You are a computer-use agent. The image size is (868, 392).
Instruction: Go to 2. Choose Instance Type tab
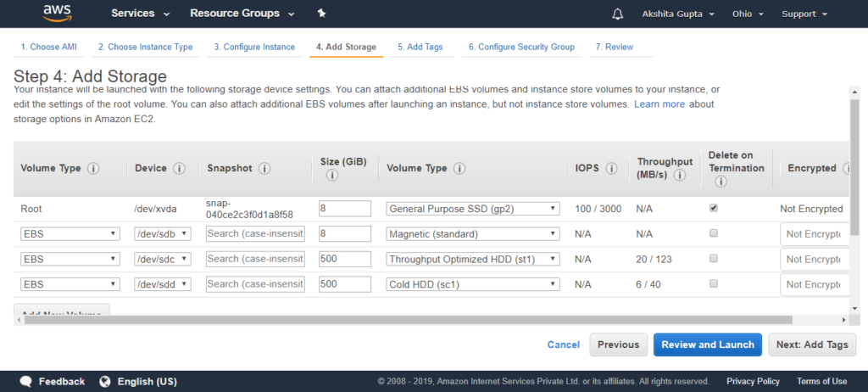[x=145, y=48]
